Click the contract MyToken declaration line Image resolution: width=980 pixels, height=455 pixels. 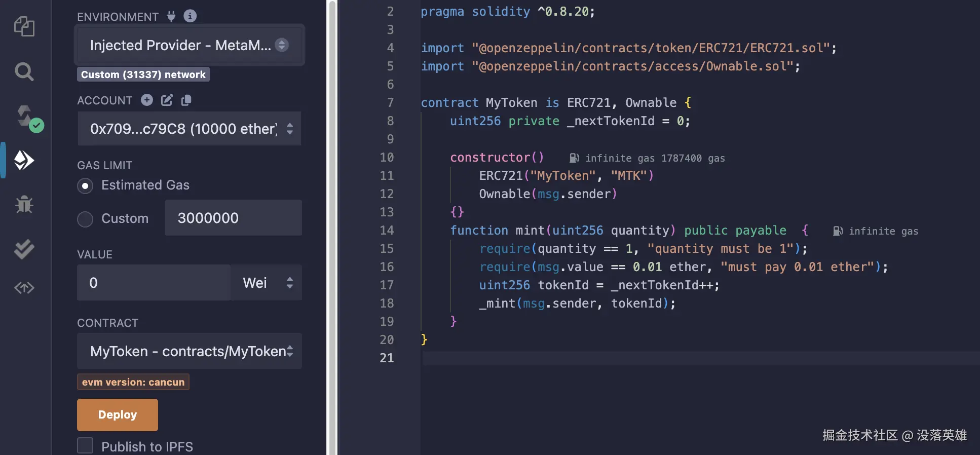click(556, 103)
